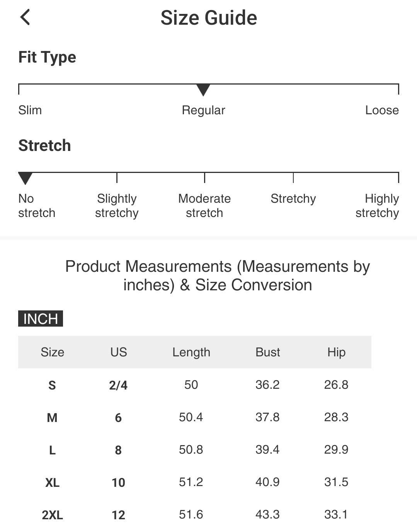This screenshot has height=532, width=417.
Task: Click the Regular fit label
Action: [x=203, y=110]
